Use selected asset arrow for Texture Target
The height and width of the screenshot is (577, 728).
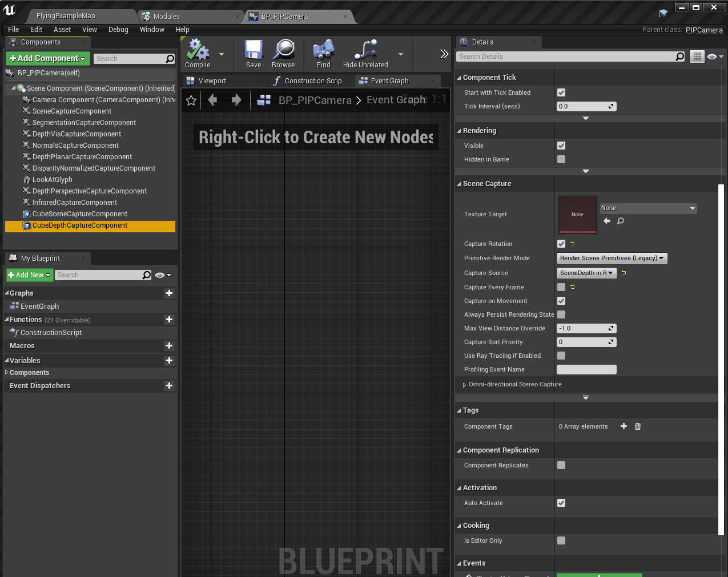(x=607, y=221)
